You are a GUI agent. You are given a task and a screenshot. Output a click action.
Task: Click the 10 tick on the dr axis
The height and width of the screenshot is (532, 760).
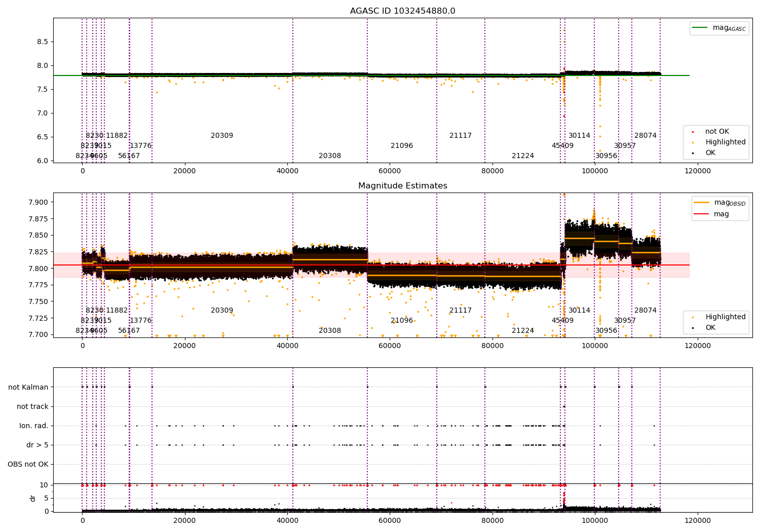click(44, 485)
